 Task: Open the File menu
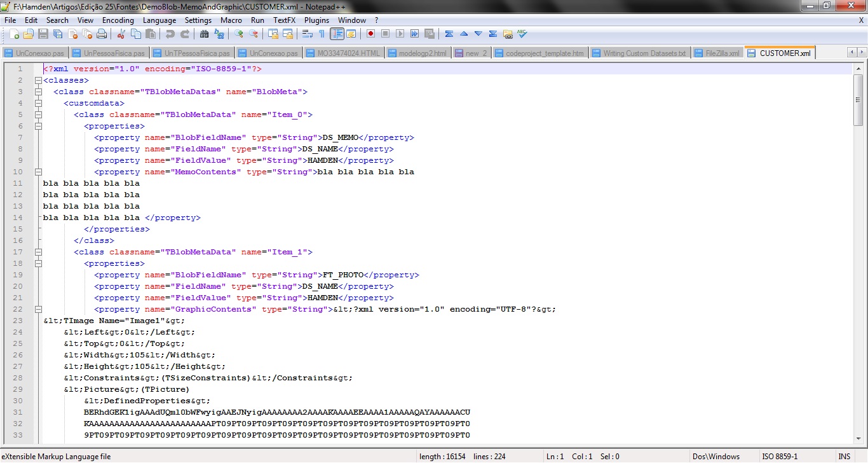tap(10, 20)
